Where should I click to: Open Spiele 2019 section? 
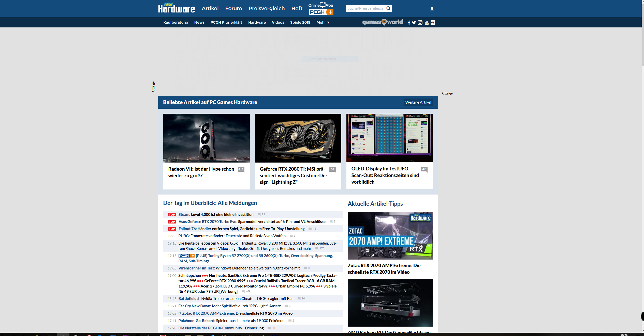(x=300, y=22)
